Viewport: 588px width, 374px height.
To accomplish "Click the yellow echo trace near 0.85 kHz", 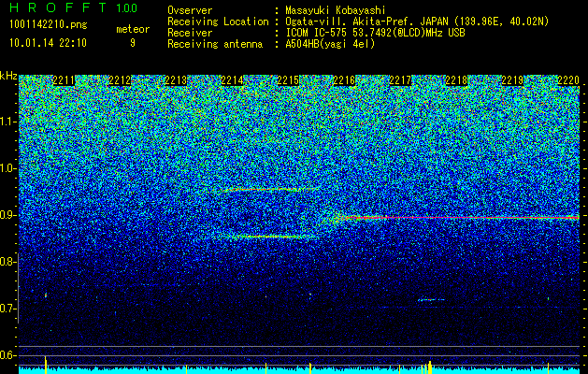I will click(x=268, y=237).
